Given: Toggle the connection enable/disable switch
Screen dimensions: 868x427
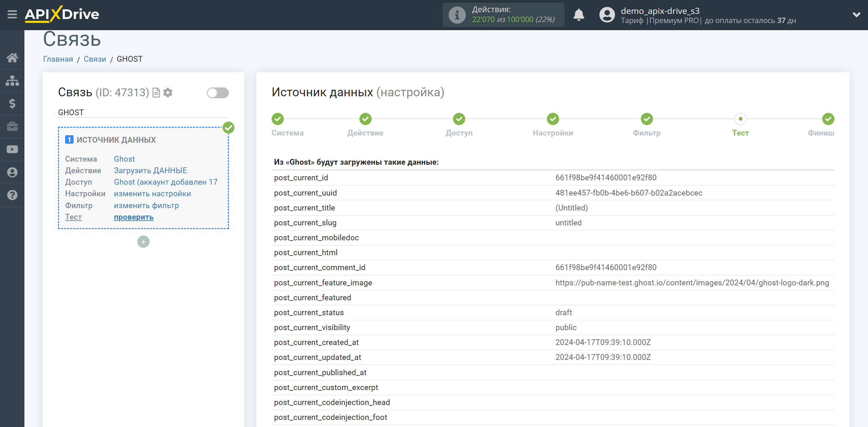Looking at the screenshot, I should click(x=217, y=93).
